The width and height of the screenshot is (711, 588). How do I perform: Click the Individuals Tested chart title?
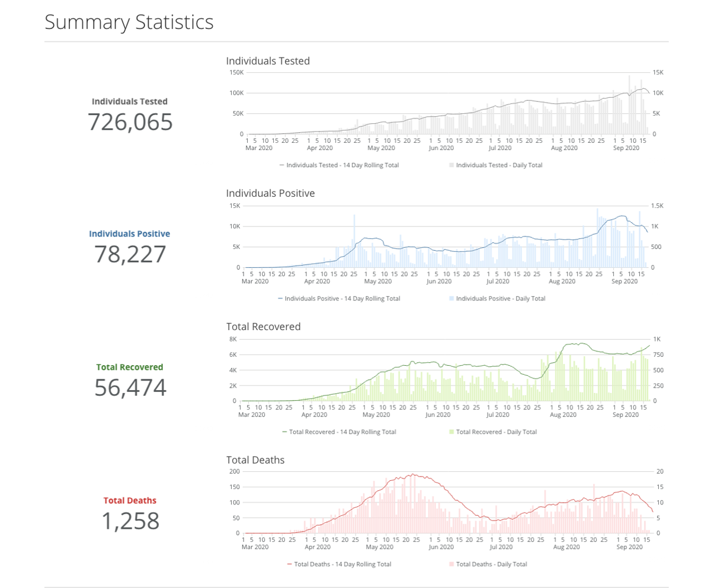click(x=268, y=60)
